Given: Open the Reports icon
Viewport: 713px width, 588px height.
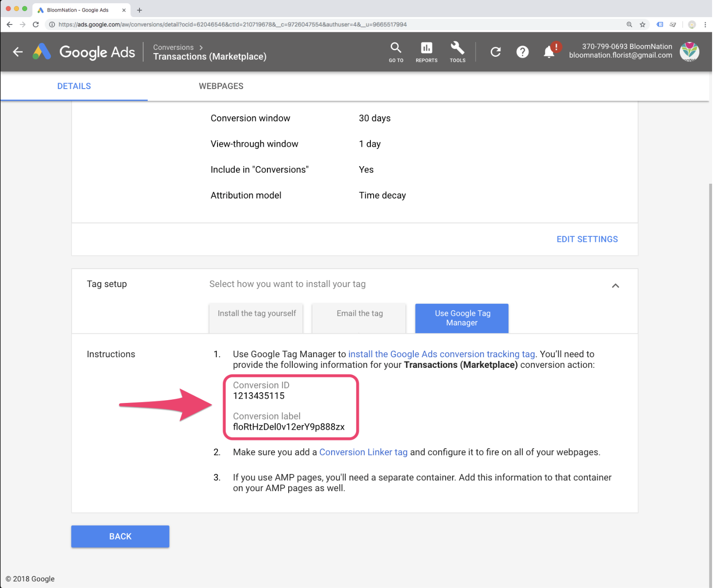Looking at the screenshot, I should click(x=426, y=52).
